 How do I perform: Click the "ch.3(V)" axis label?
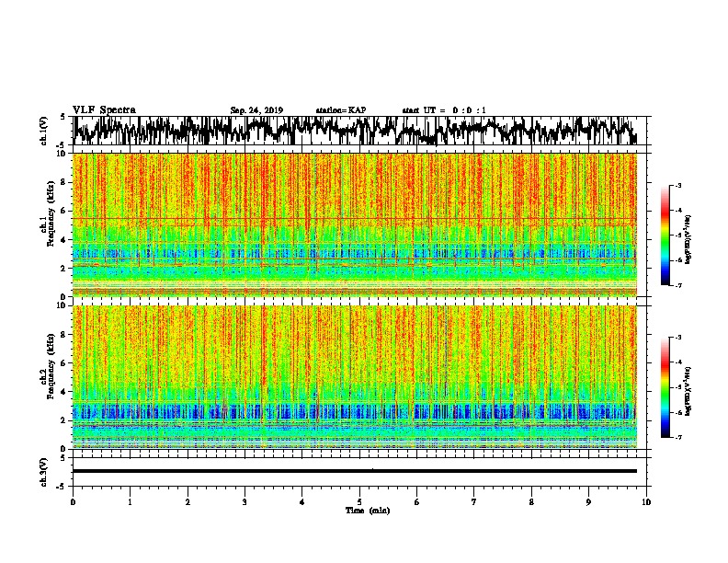tap(43, 472)
